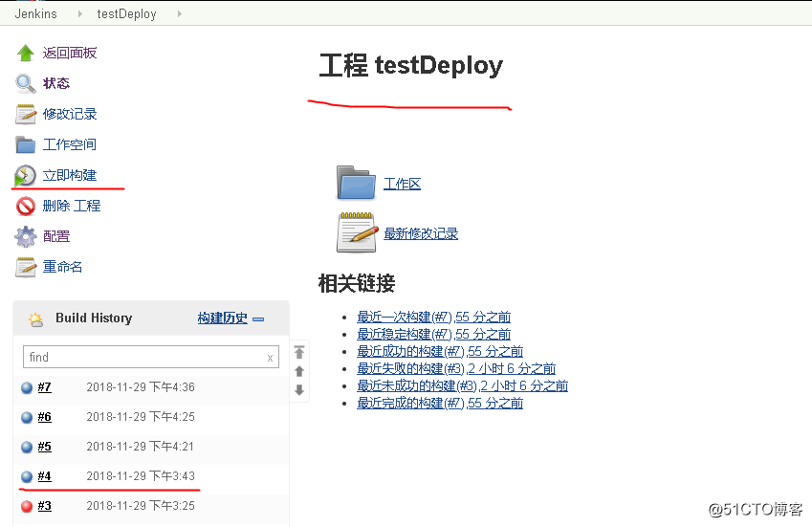Jump to top of build history list
812x527 pixels.
coord(299,353)
